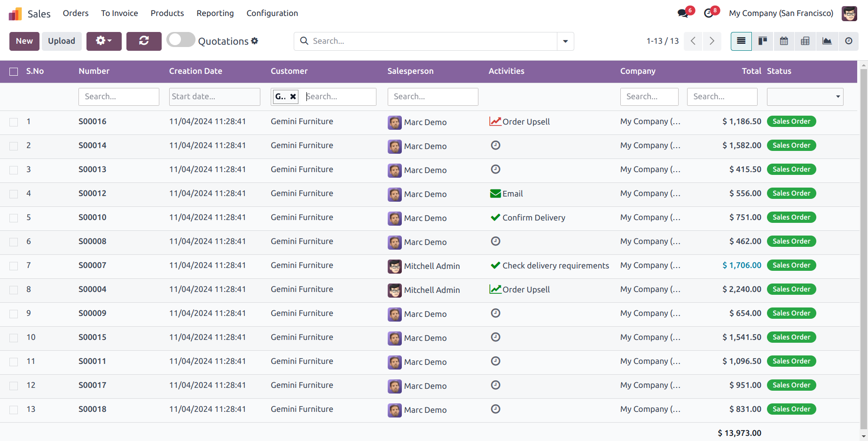Click the Number column search field

119,97
